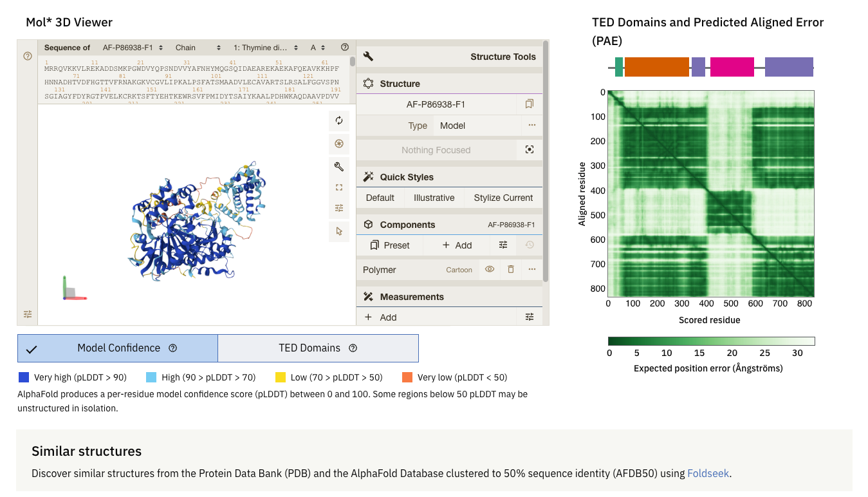Open the viewport settings sliders icon
The height and width of the screenshot is (497, 868).
click(339, 208)
